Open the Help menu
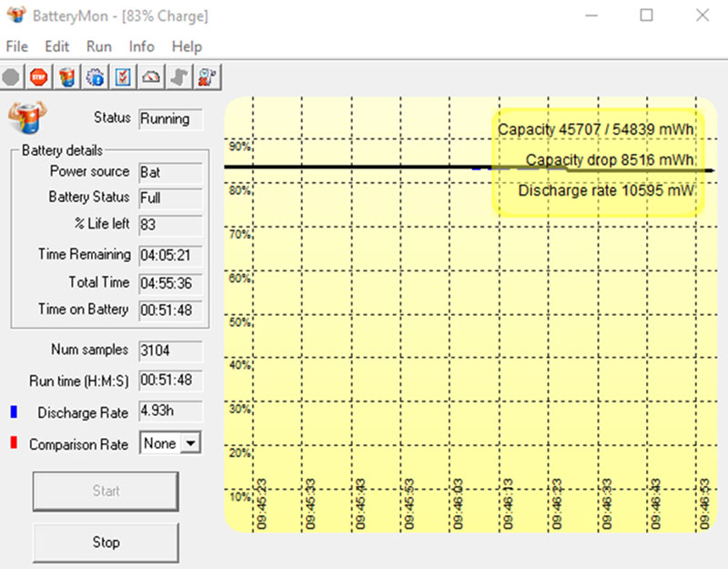The height and width of the screenshot is (569, 728). coord(187,46)
